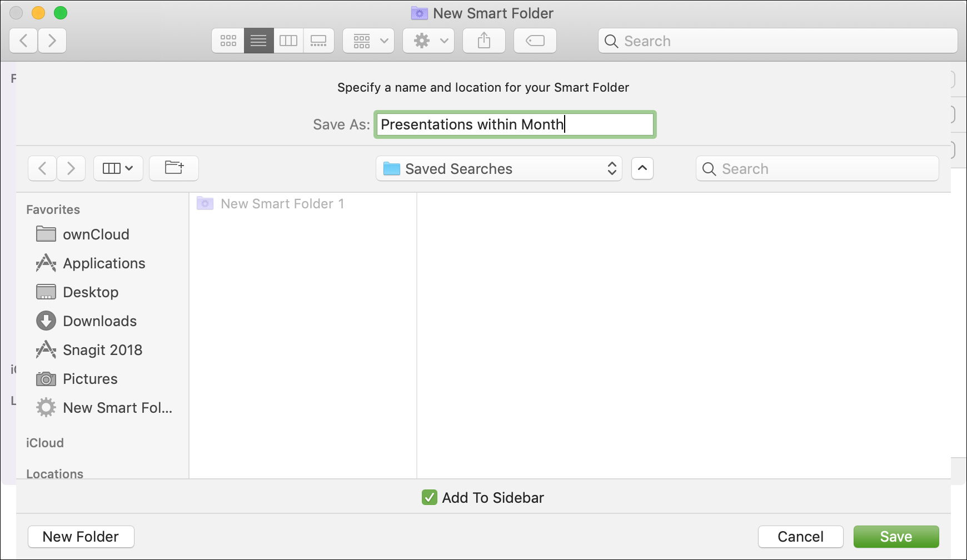967x560 pixels.
Task: Click the New Folder button
Action: click(x=81, y=537)
